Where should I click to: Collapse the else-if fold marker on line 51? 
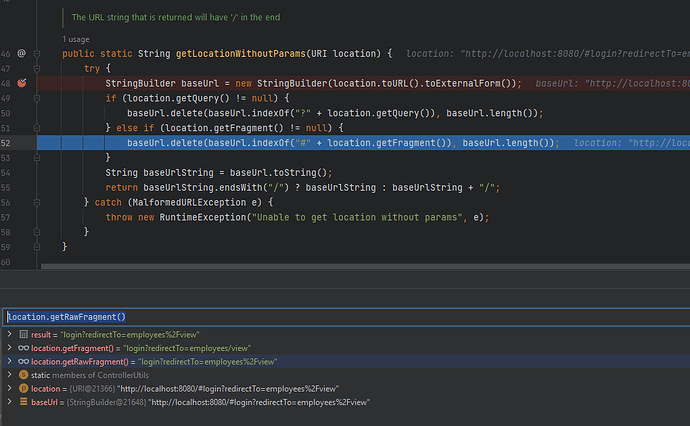(x=37, y=128)
